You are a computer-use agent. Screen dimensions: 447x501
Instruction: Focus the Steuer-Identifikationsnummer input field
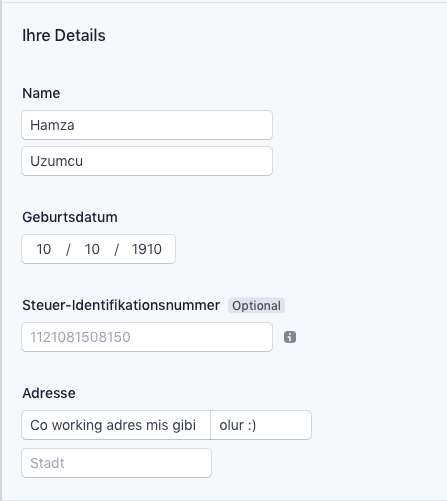[147, 337]
